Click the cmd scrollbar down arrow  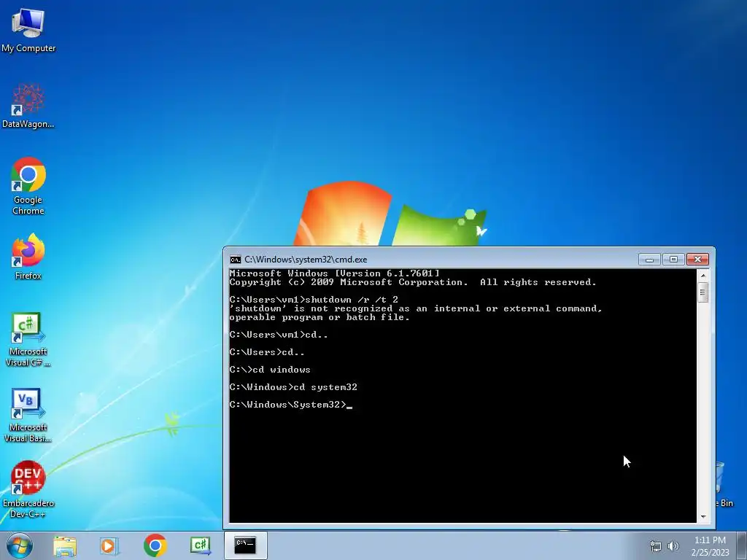coord(703,517)
